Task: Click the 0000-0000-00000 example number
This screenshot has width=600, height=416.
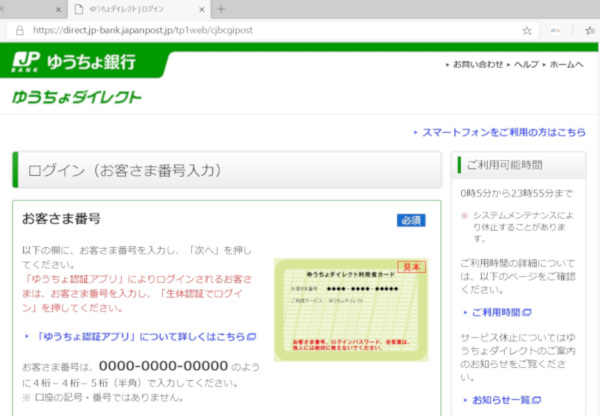Action: (x=163, y=366)
